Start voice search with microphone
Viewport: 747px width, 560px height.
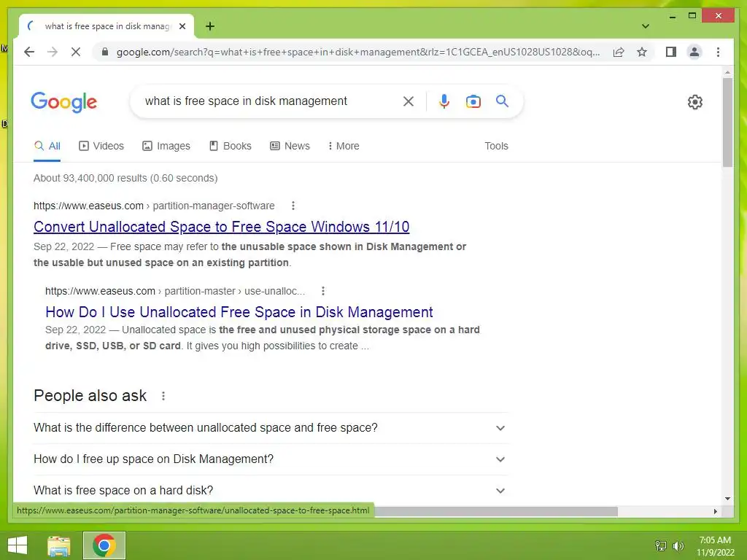click(444, 101)
